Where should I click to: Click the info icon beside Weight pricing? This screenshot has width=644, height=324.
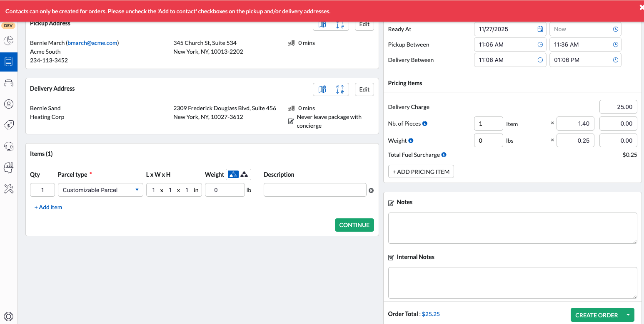(411, 141)
